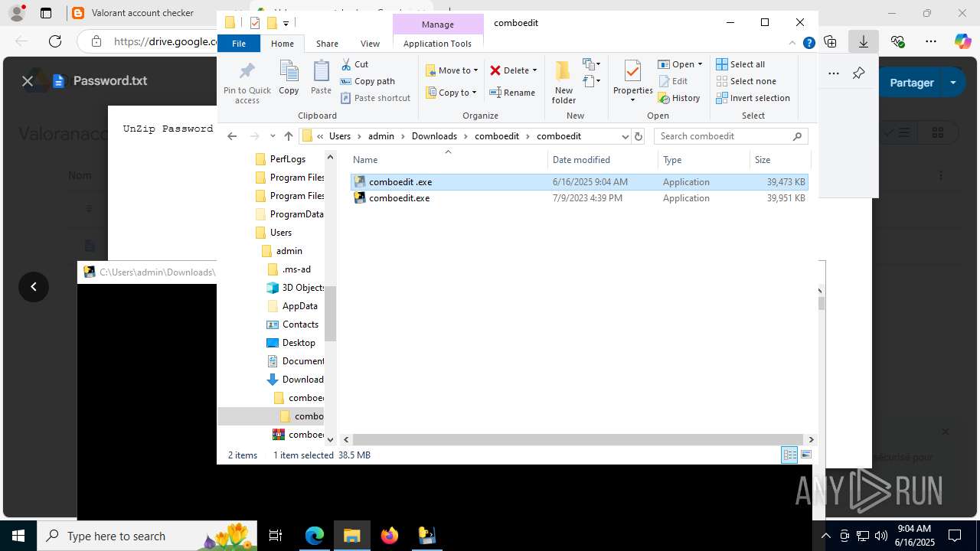
Task: Click Copy path in the ribbon
Action: [367, 81]
